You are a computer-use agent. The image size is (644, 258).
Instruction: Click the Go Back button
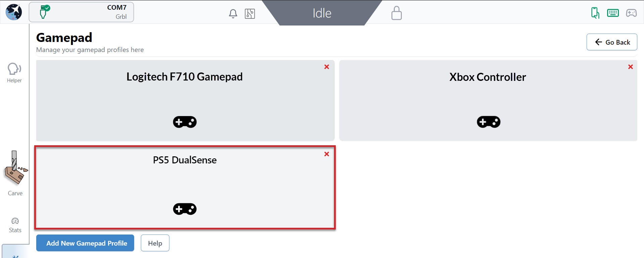coord(611,42)
